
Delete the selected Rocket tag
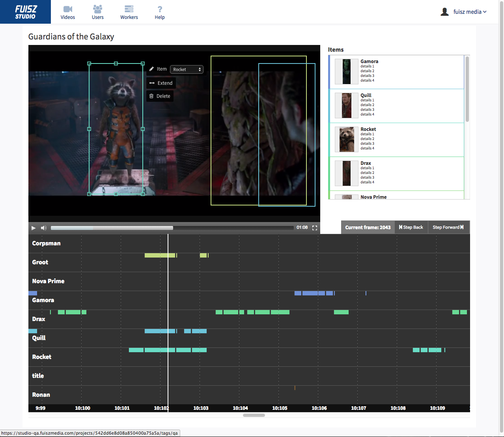(x=160, y=96)
